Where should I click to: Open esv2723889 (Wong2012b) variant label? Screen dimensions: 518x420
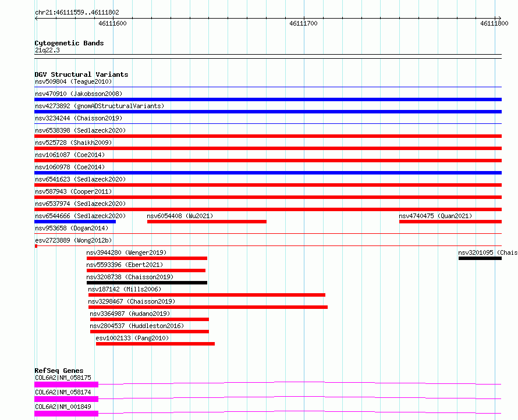73,240
